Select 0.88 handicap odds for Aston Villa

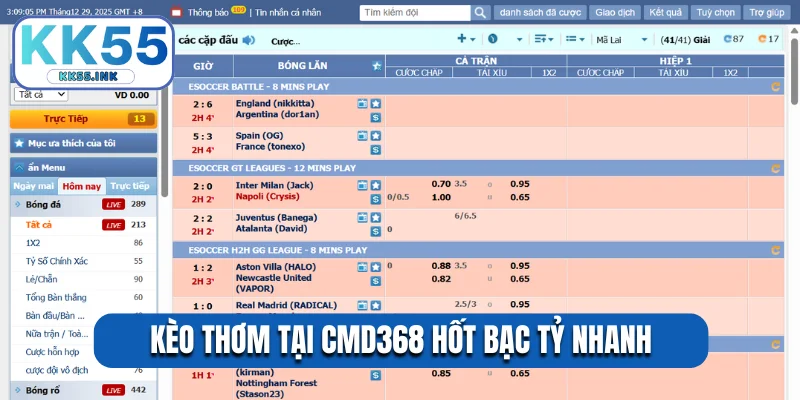tap(441, 266)
